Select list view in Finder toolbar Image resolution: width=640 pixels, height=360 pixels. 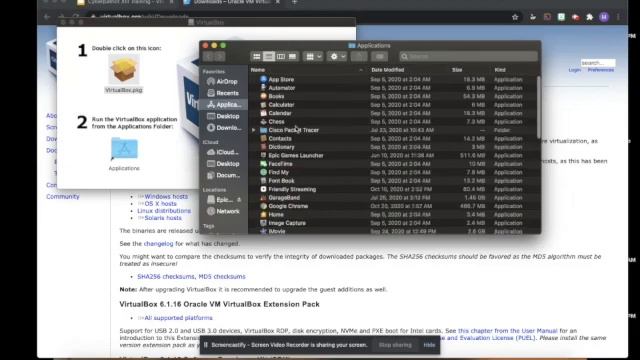[269, 57]
